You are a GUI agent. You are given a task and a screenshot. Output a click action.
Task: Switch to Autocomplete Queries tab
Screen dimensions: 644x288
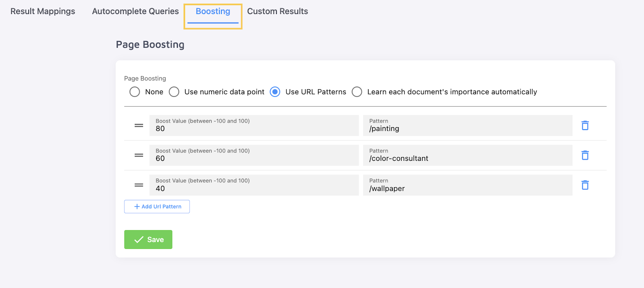click(x=135, y=11)
